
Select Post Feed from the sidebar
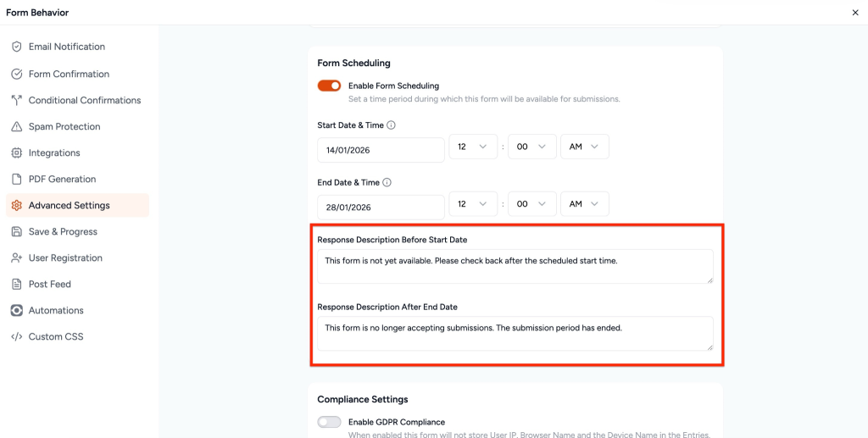coord(49,284)
